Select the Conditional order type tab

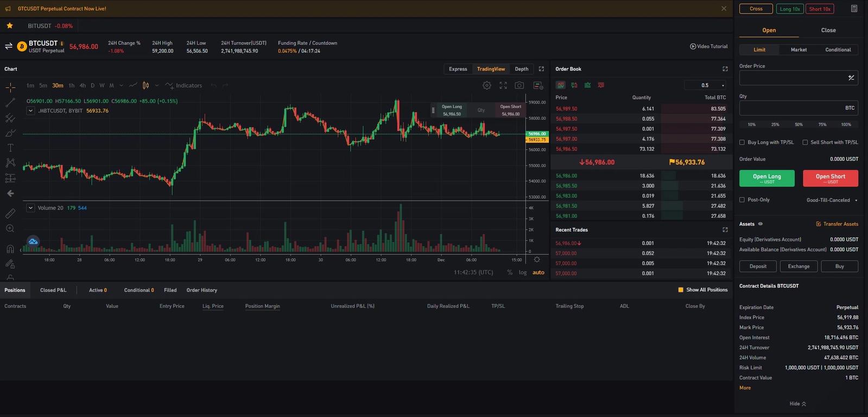click(x=838, y=49)
